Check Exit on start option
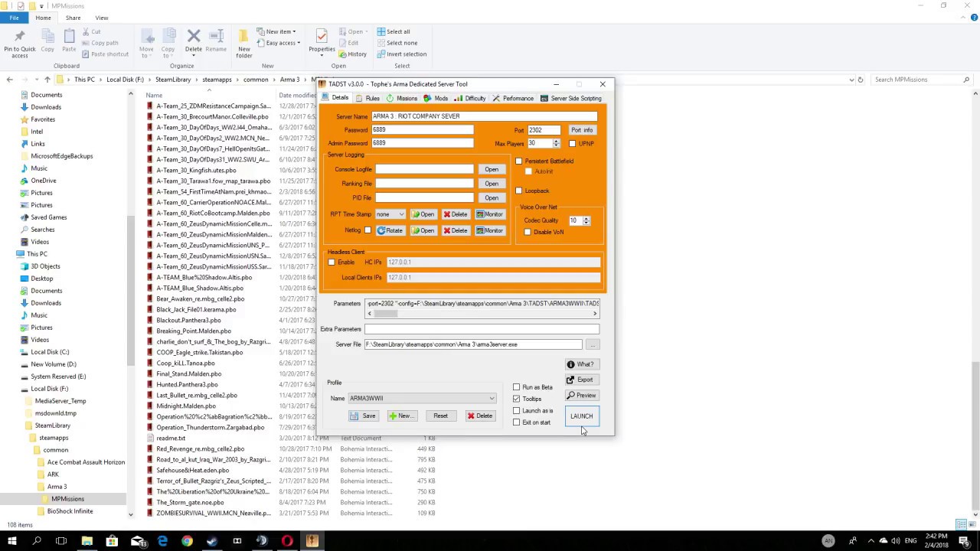 click(517, 422)
